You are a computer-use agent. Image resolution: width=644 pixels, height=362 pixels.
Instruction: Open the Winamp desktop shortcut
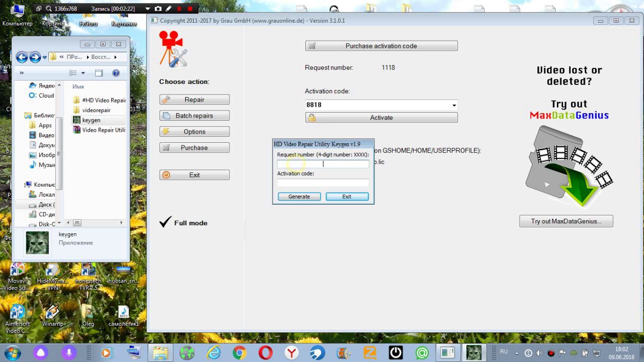click(52, 316)
